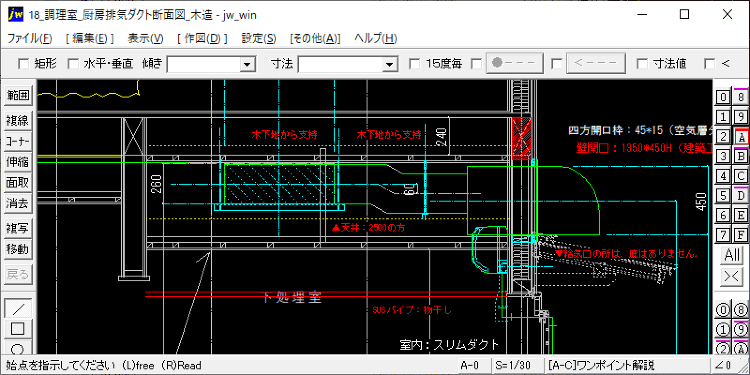Open the 設定(S) menu
The image size is (750, 375).
[259, 39]
